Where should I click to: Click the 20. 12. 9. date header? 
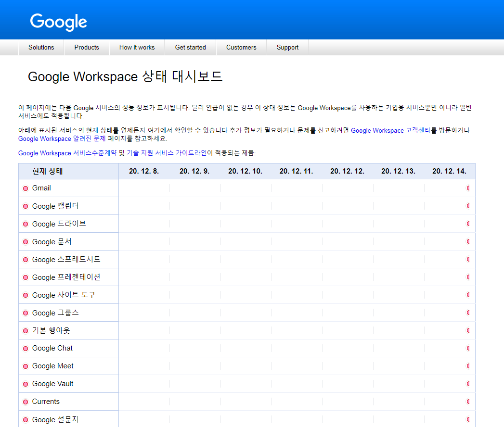[x=194, y=171]
